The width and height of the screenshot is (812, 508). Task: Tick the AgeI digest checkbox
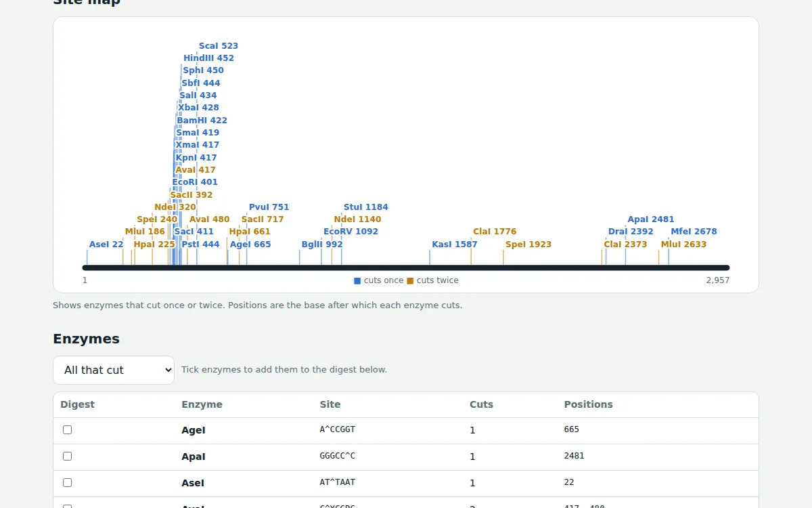(x=67, y=430)
